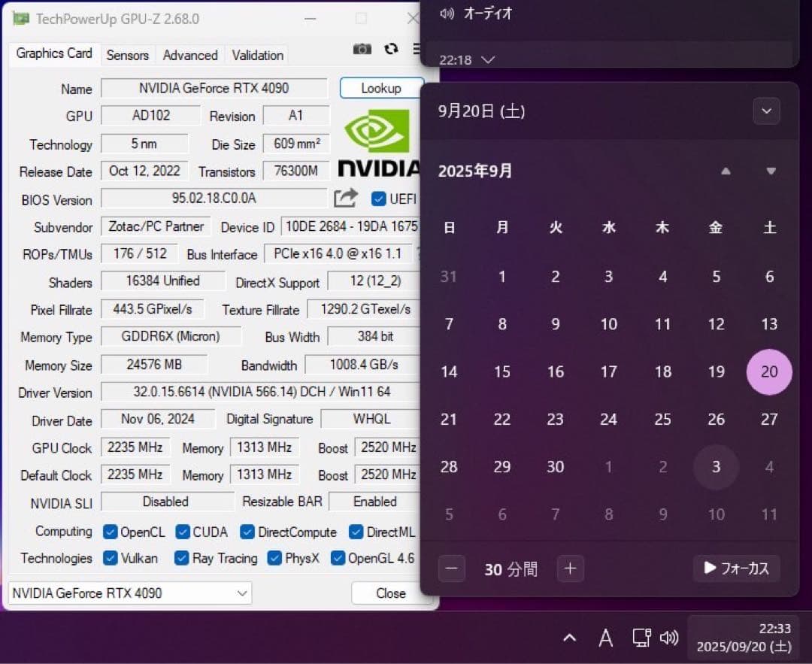Switch to the Sensors tab
This screenshot has width=812, height=664.
pyautogui.click(x=127, y=54)
